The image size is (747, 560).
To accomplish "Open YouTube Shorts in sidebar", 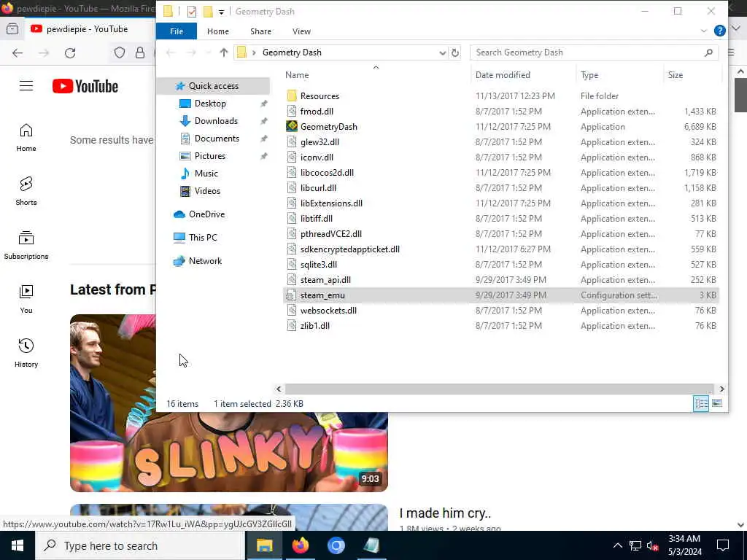I will point(26,191).
